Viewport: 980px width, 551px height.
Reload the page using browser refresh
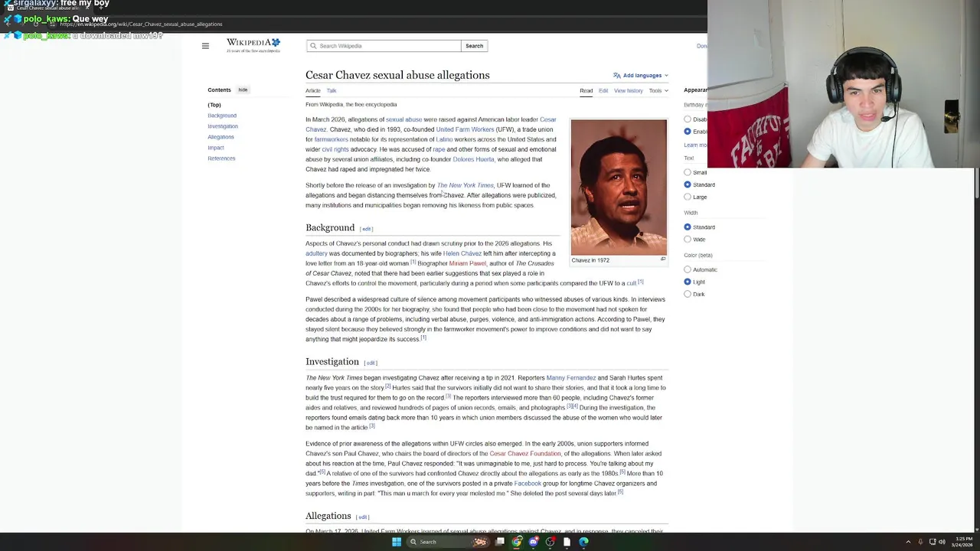coord(36,24)
